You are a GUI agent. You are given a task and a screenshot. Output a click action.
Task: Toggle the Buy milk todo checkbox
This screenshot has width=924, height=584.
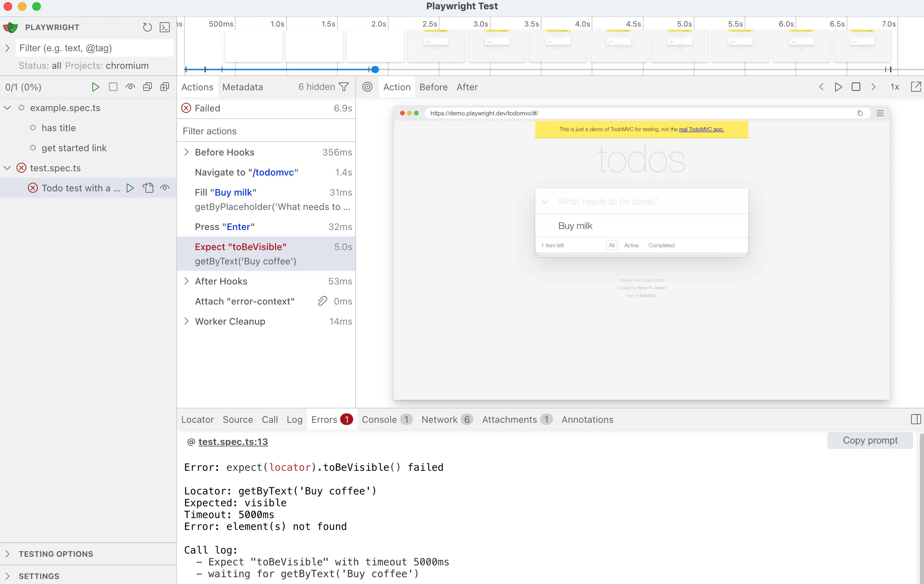pyautogui.click(x=544, y=226)
